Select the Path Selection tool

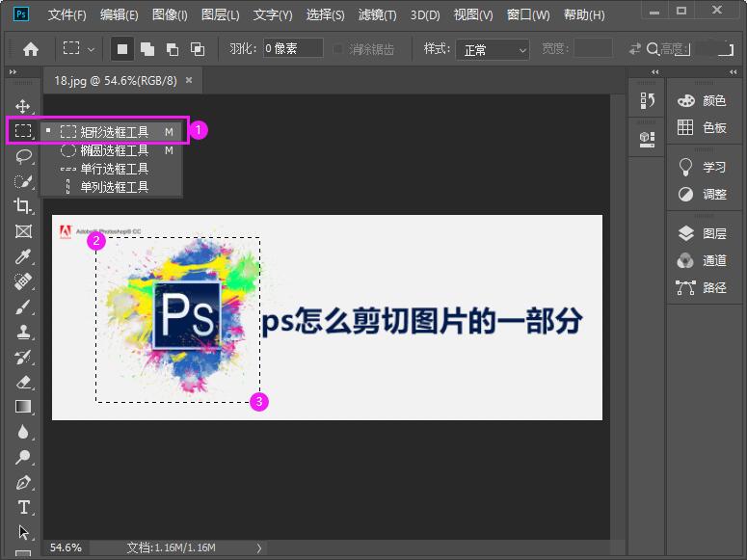[23, 532]
